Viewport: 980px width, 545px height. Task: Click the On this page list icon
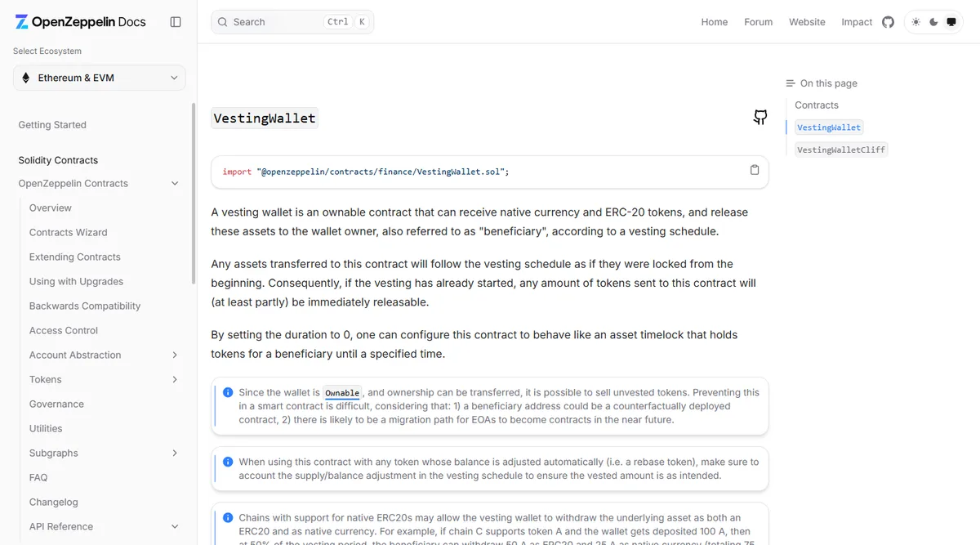coord(791,83)
